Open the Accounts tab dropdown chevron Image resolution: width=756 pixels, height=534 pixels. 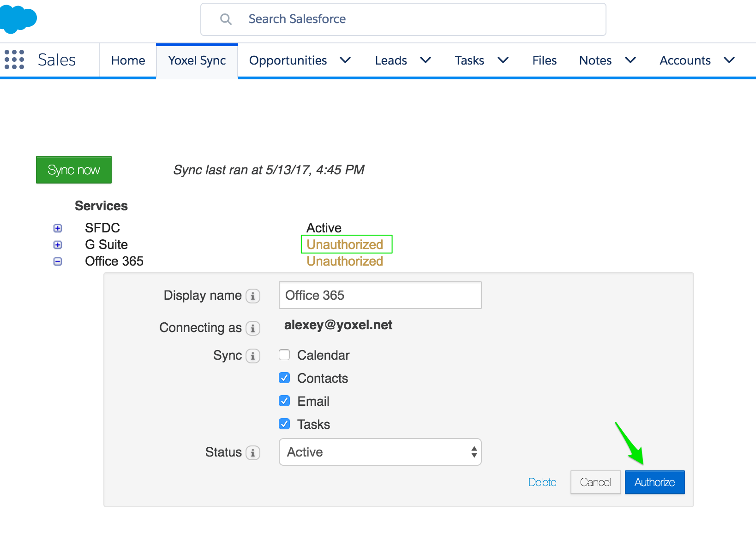pos(729,60)
